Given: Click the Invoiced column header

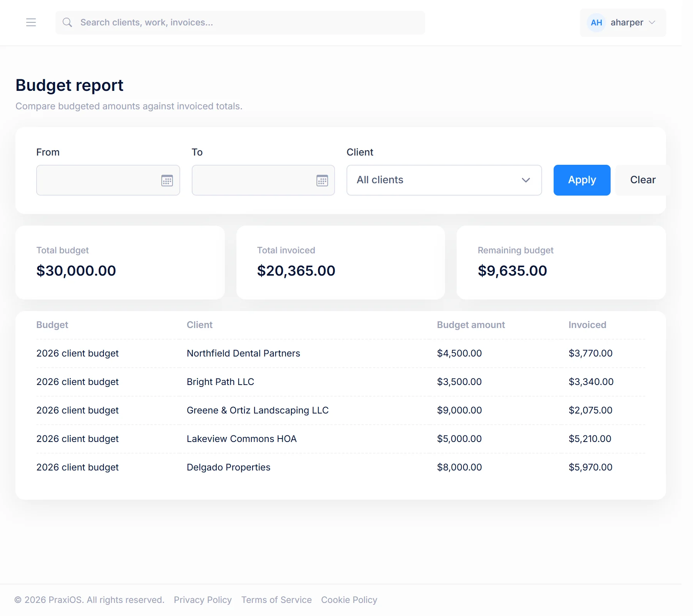Looking at the screenshot, I should point(588,325).
